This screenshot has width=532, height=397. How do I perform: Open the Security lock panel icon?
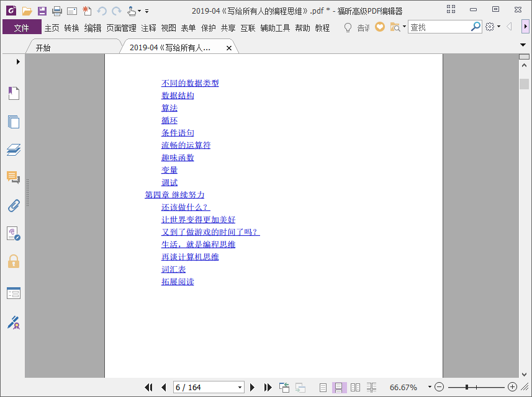click(14, 261)
